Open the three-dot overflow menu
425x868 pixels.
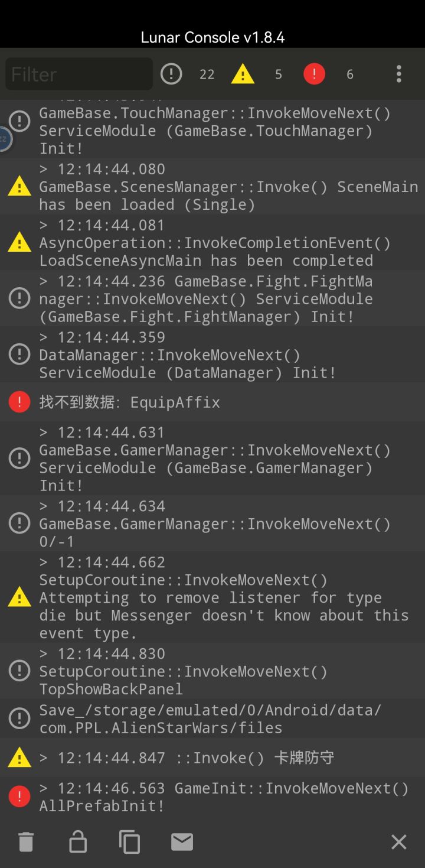[399, 74]
